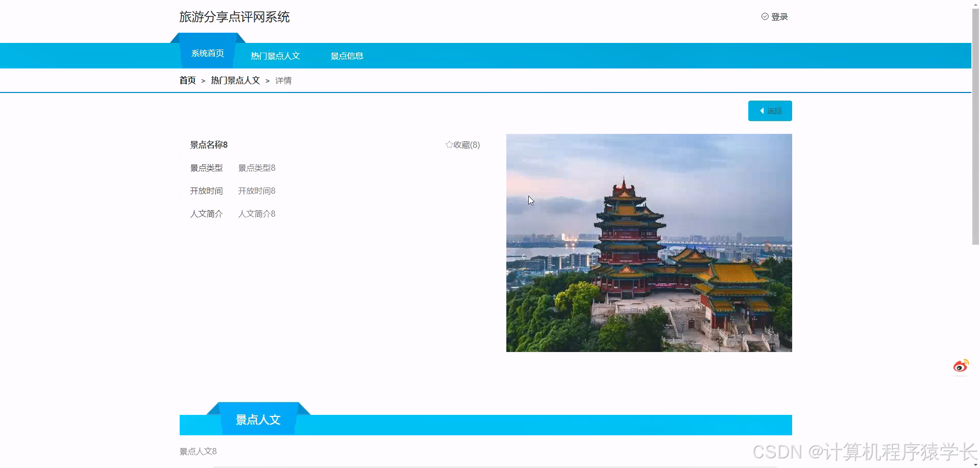The image size is (980, 468).
Task: Switch to the 热门景点人文 tab
Action: [x=275, y=56]
